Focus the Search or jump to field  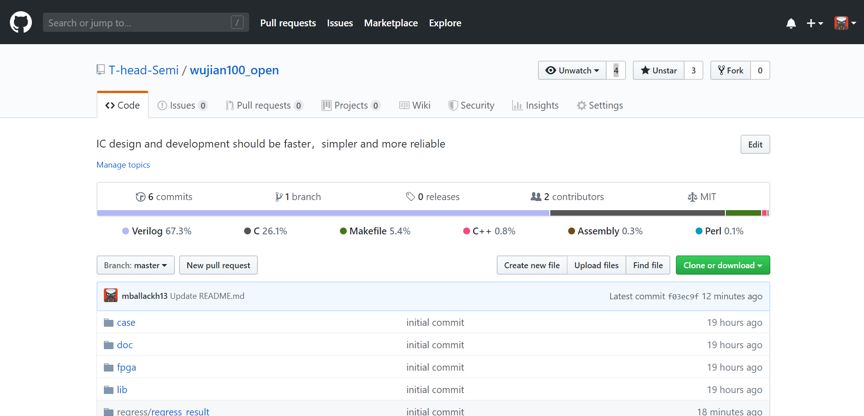(x=145, y=23)
